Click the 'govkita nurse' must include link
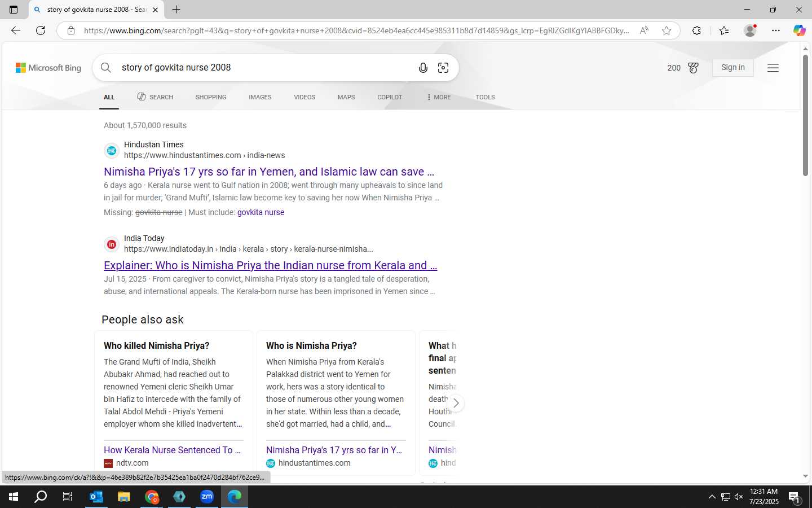 click(x=261, y=212)
